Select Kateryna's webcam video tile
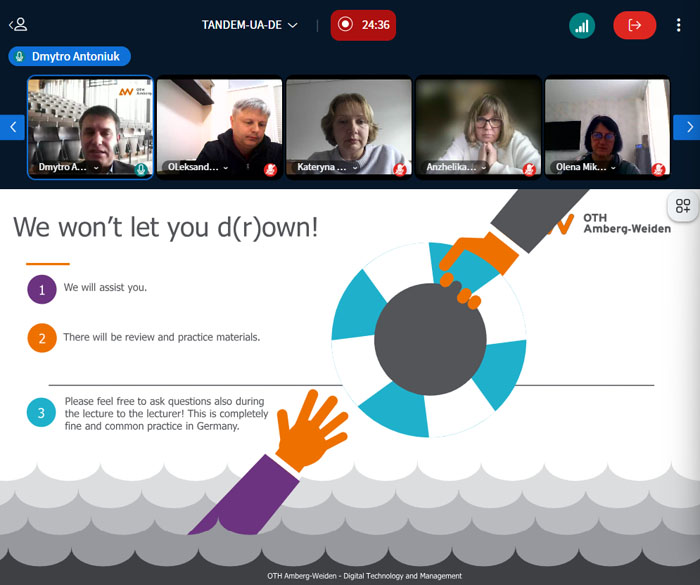The width and height of the screenshot is (700, 585). (348, 120)
